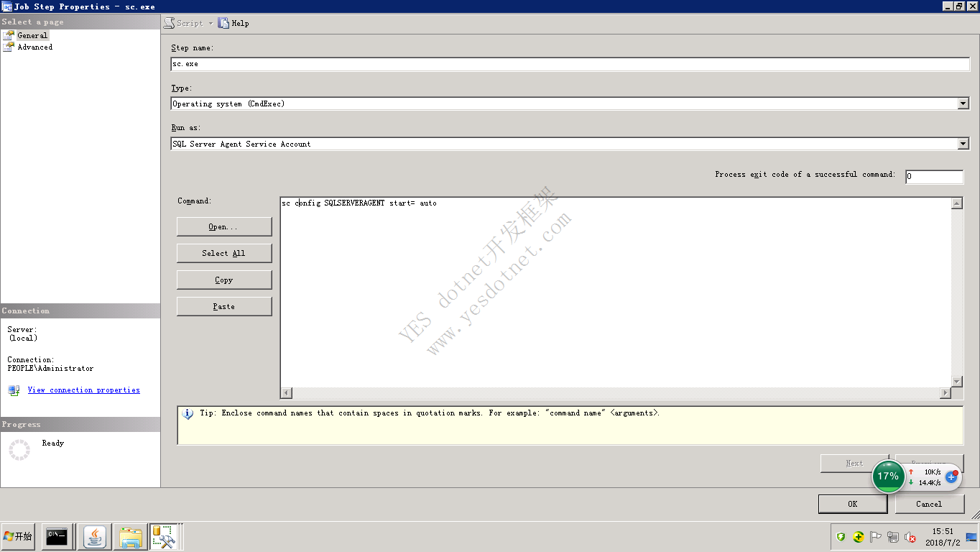Open Command Prompt from the taskbar
Image resolution: width=980 pixels, height=552 pixels.
point(57,537)
